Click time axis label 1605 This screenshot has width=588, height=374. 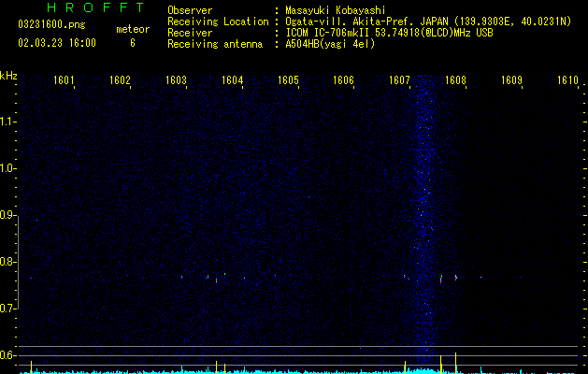(x=288, y=80)
